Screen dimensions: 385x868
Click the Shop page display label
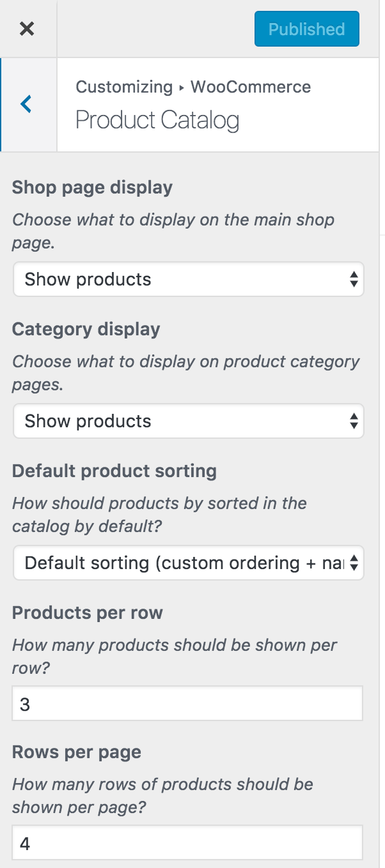(x=92, y=188)
